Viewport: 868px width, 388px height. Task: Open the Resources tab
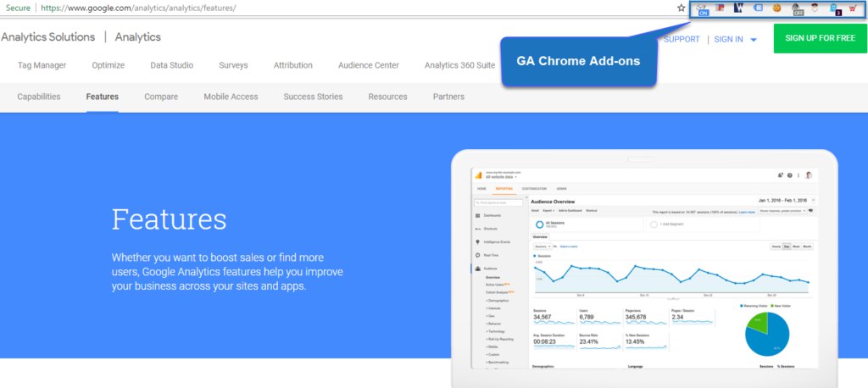387,97
